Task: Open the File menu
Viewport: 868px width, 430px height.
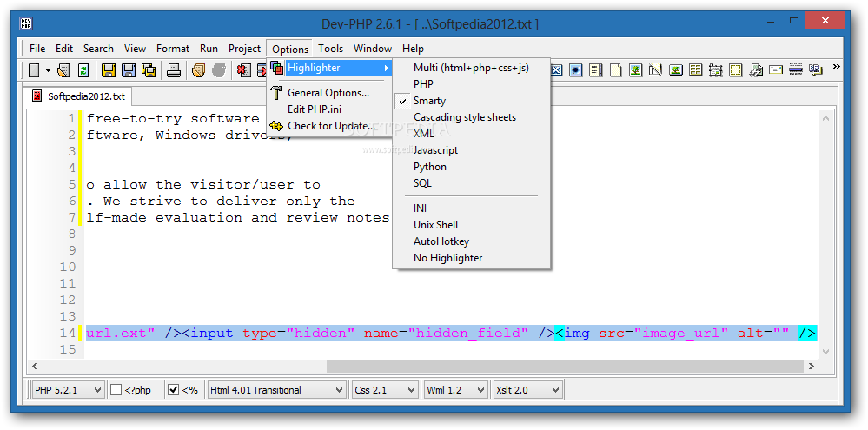Action: pos(37,49)
